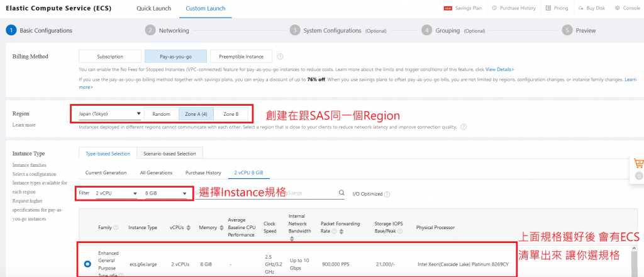Screen dimensions: 644x277
Task: Open the 8 GiB memory filter dropdown
Action: coord(165,193)
